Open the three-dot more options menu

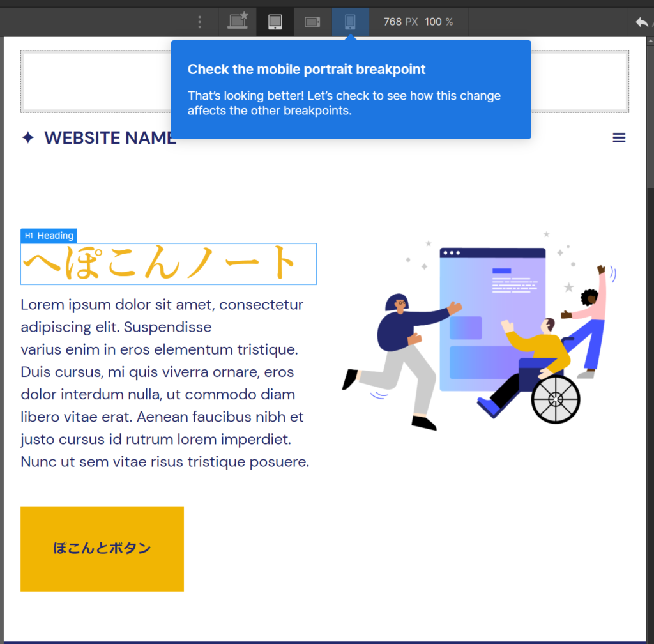pos(200,22)
